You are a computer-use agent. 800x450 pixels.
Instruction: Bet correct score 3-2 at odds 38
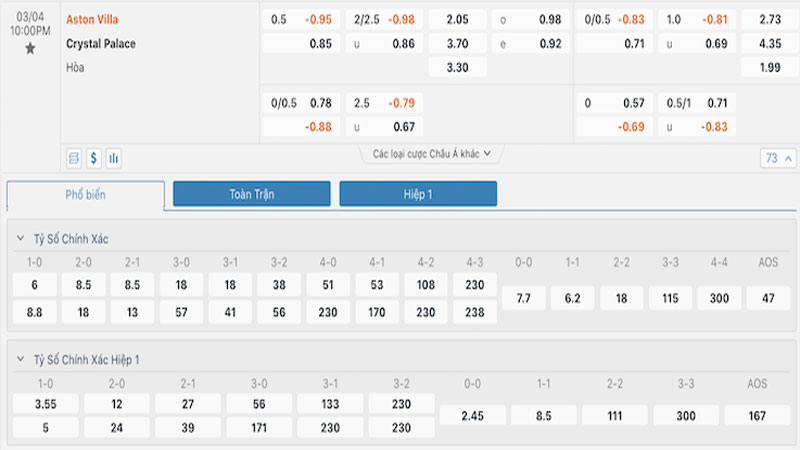[279, 285]
